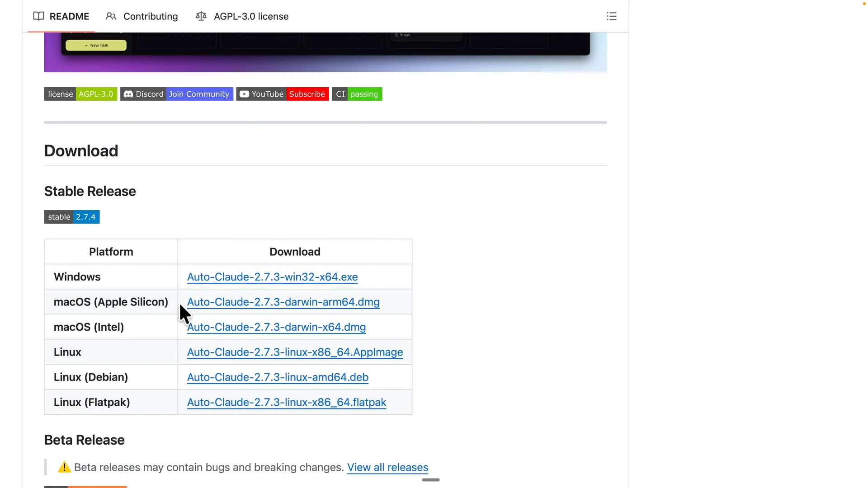
Task: Click the Download section heading
Action: point(81,151)
